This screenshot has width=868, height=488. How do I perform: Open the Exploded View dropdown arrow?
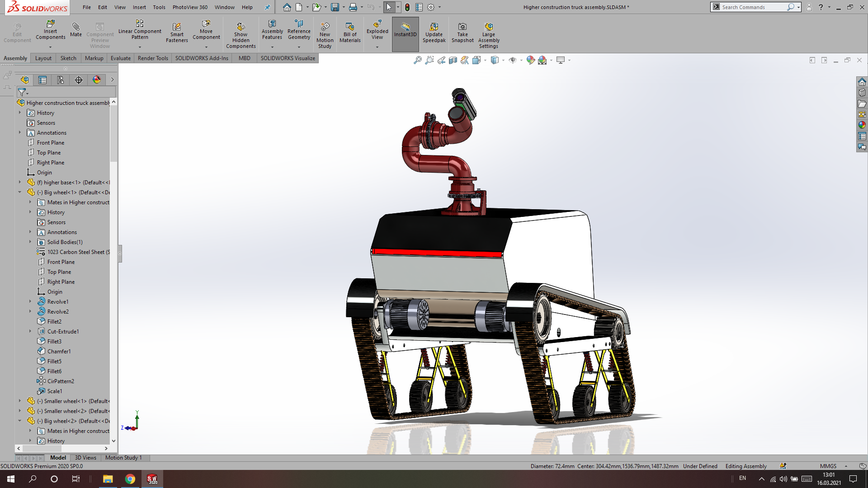click(377, 47)
